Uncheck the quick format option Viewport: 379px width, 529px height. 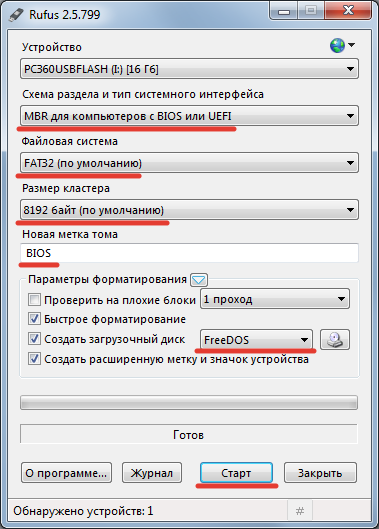(x=34, y=319)
